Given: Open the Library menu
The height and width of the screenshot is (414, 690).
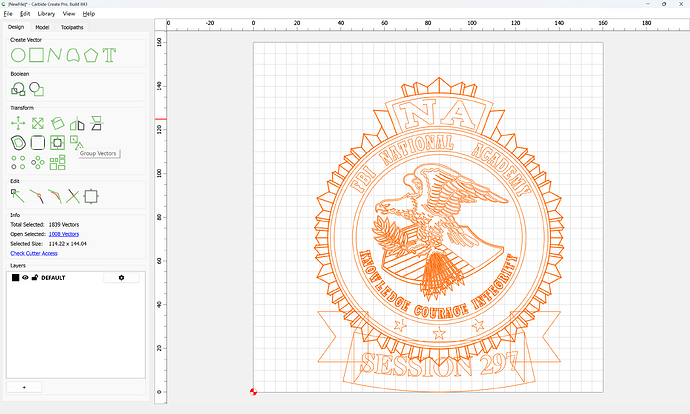Looking at the screenshot, I should coord(46,14).
